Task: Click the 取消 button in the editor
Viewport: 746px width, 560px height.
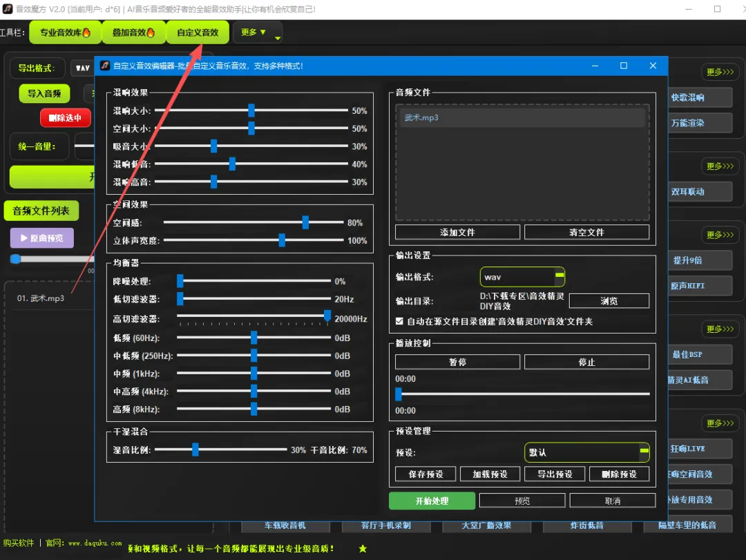Action: 612,501
